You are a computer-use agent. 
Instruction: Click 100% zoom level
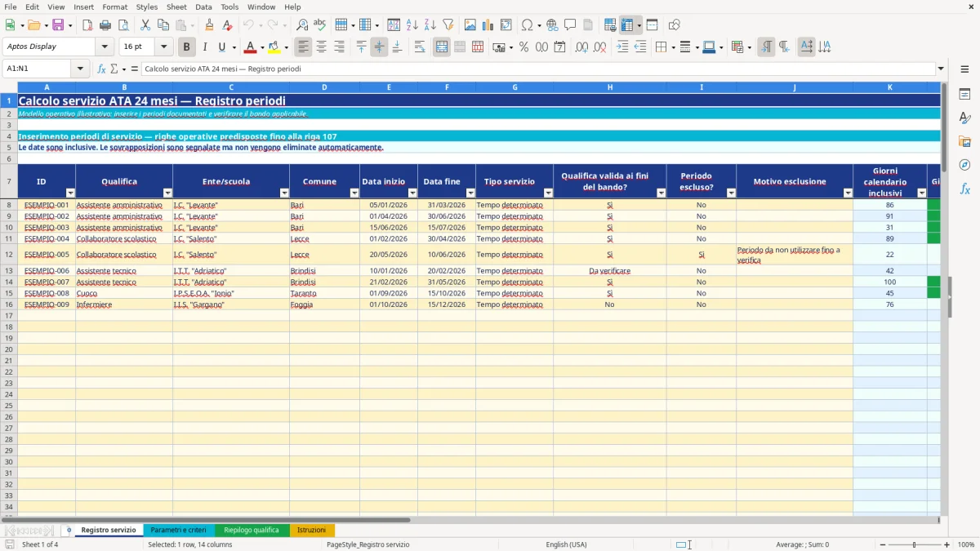(965, 544)
